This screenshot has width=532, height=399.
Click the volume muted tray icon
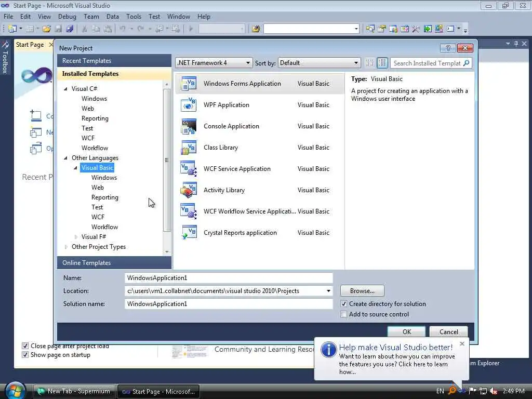click(x=494, y=391)
